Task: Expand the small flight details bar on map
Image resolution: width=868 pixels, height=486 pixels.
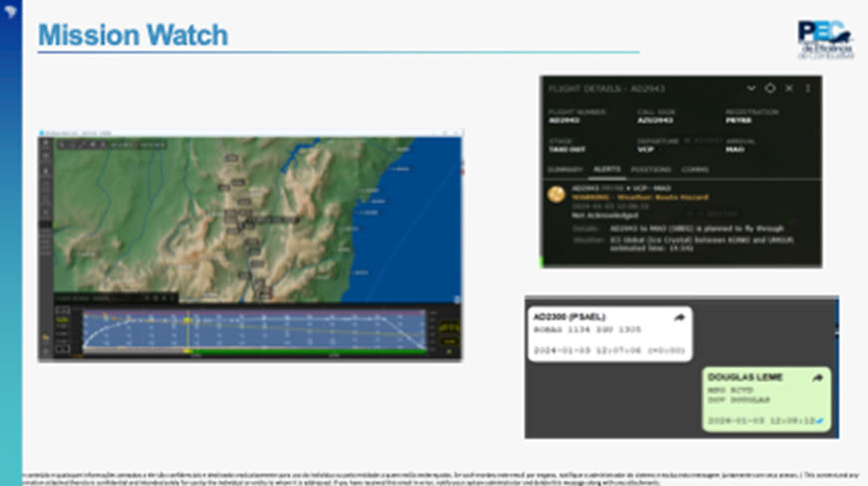Action: (117, 298)
